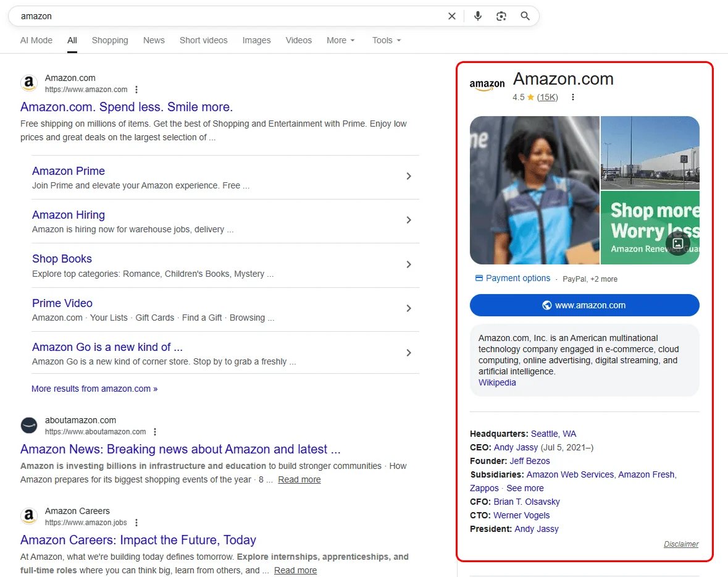View the 15K reviews link
Viewport: 728px width, 577px height.
548,97
